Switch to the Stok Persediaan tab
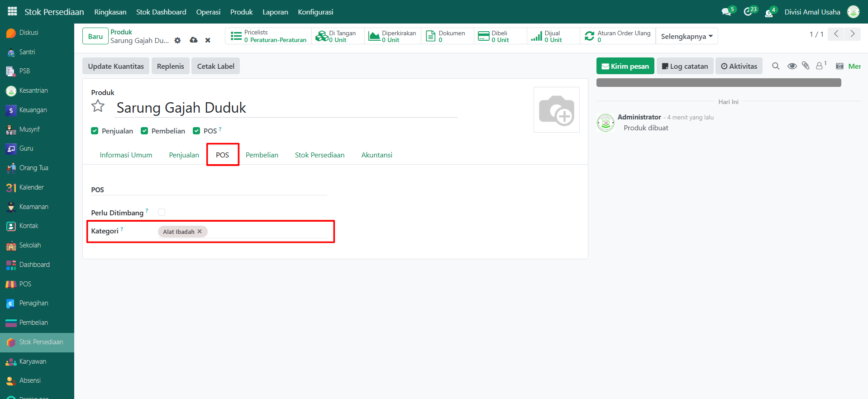The height and width of the screenshot is (399, 868). pos(320,155)
